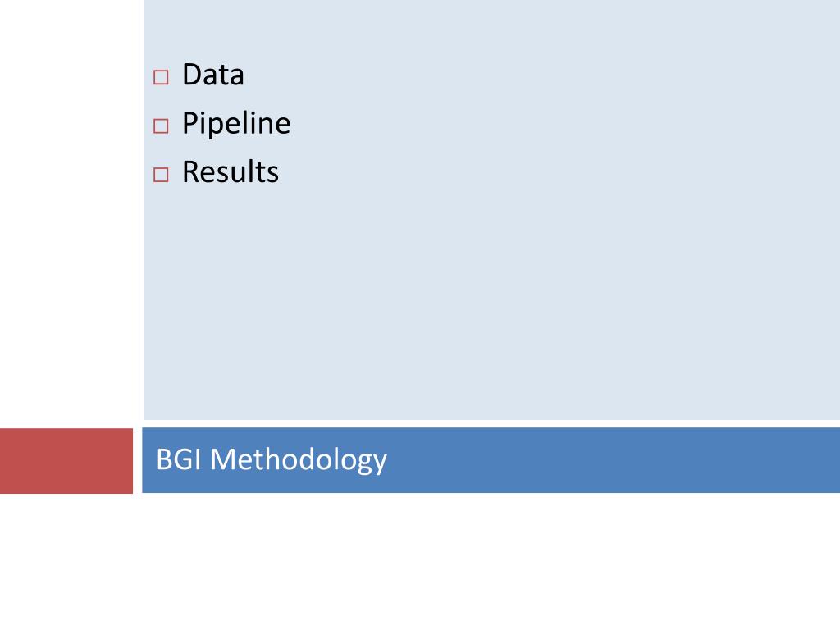Click the BGI Methodology slide title
Screen dimensions: 840x630
[271, 459]
